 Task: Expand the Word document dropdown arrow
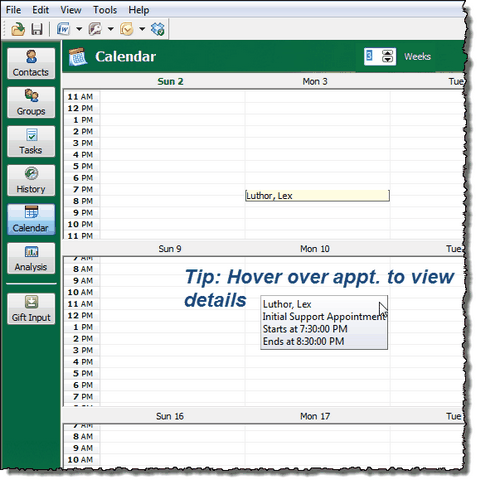[x=79, y=29]
